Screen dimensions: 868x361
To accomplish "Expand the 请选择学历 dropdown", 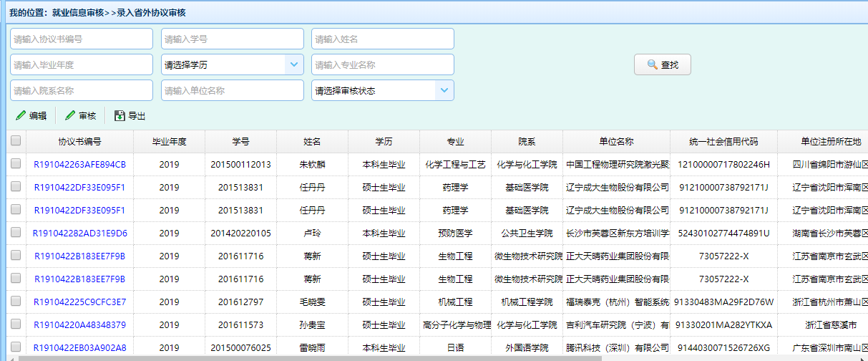I will (294, 64).
